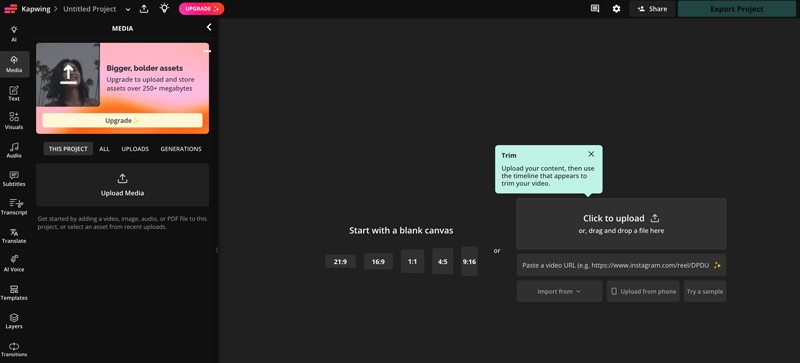The width and height of the screenshot is (800, 363).
Task: Click the Upgrade button on promo card
Action: click(122, 120)
